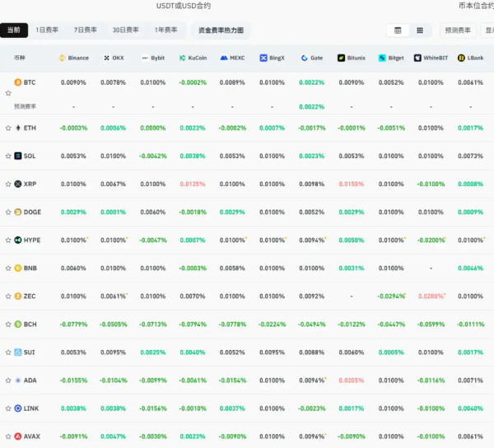Open the Binance exchange column header
This screenshot has width=494, height=448.
pyautogui.click(x=73, y=58)
